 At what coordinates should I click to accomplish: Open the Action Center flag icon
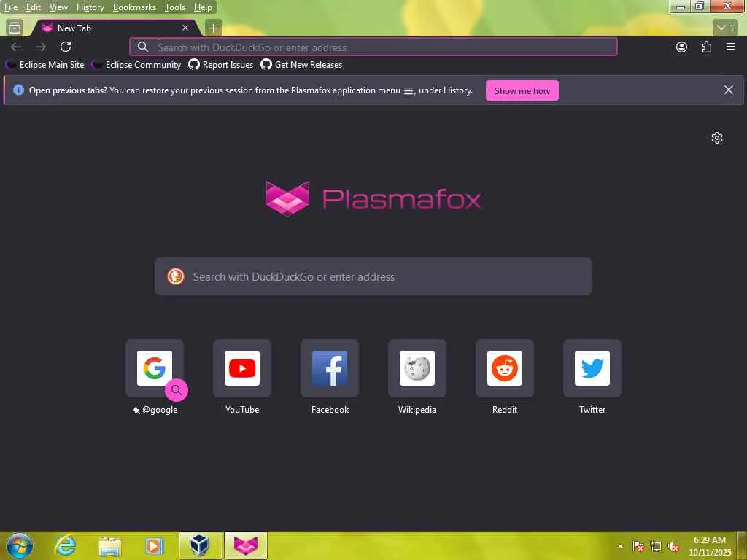point(638,547)
